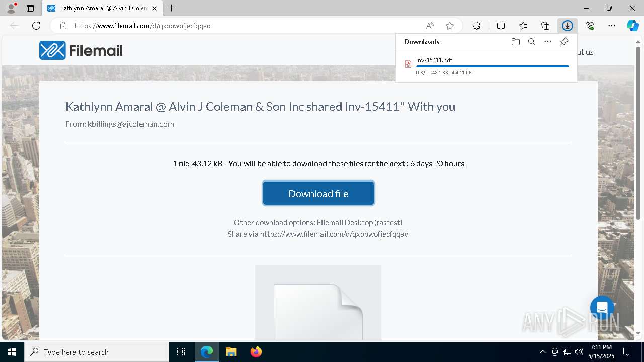Click the address bar URL
Image resolution: width=644 pixels, height=362 pixels.
point(143,26)
